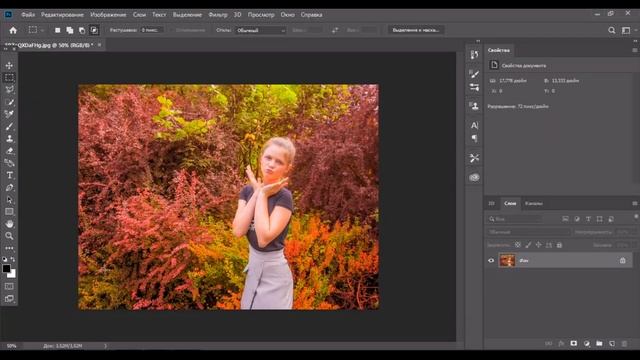Click the lock icon on Фон layer
Image resolution: width=640 pixels, height=360 pixels.
click(x=622, y=260)
